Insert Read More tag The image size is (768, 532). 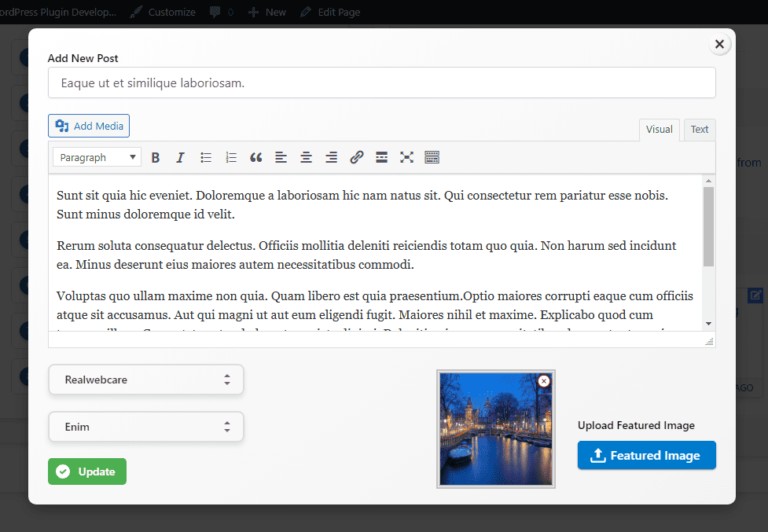pos(381,158)
